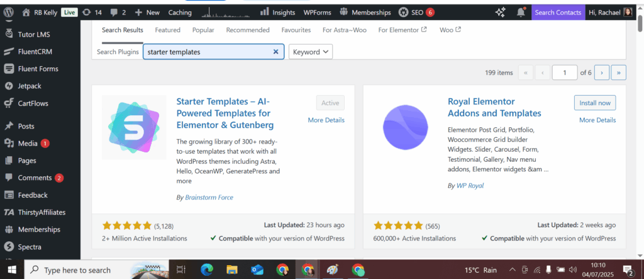Open the Paint app on taskbar
The image size is (644, 279).
(332, 270)
